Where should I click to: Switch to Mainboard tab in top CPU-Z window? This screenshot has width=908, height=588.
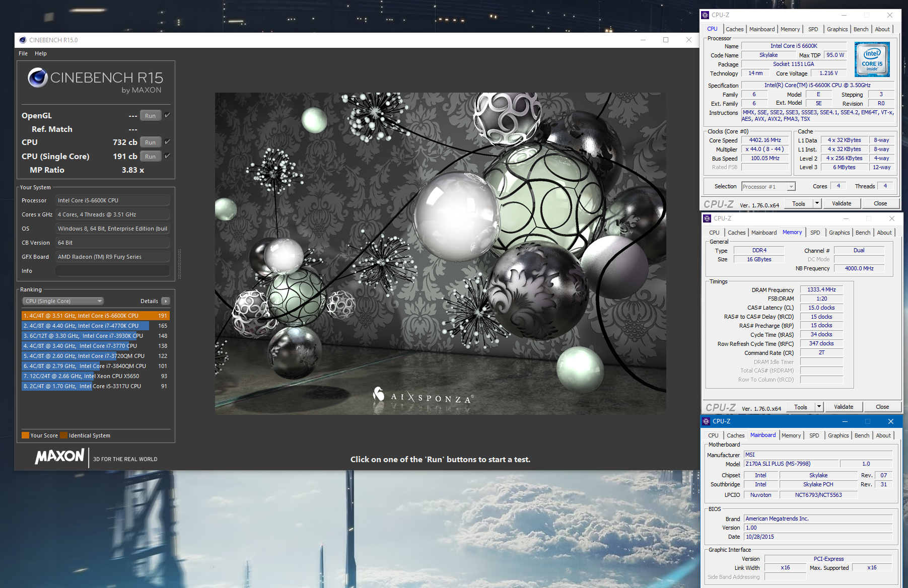[762, 29]
